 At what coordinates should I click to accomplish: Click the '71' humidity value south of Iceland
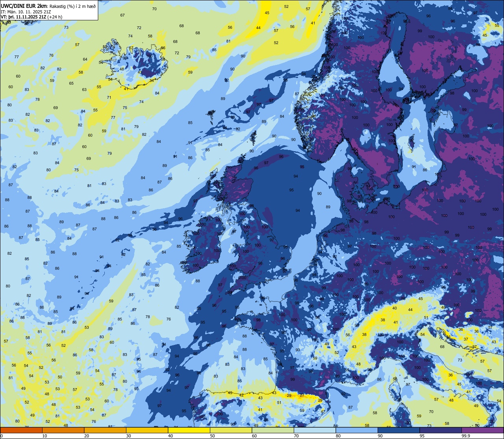point(109,97)
